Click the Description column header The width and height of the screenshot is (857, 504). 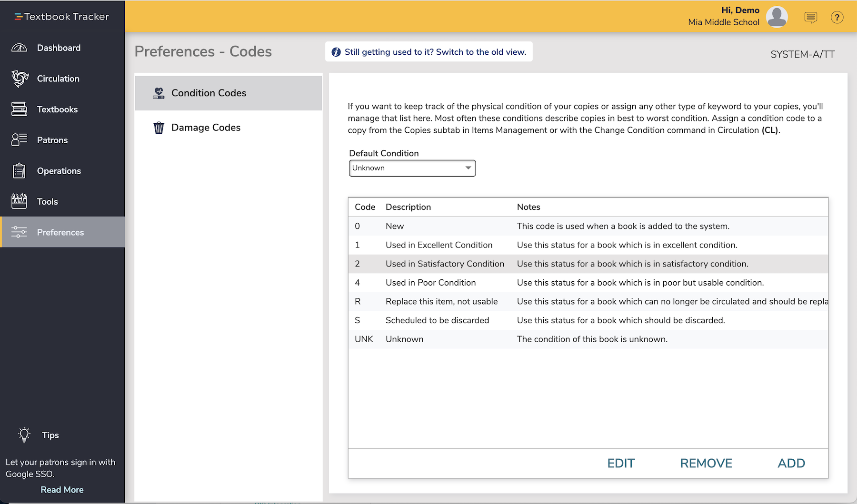pos(408,207)
